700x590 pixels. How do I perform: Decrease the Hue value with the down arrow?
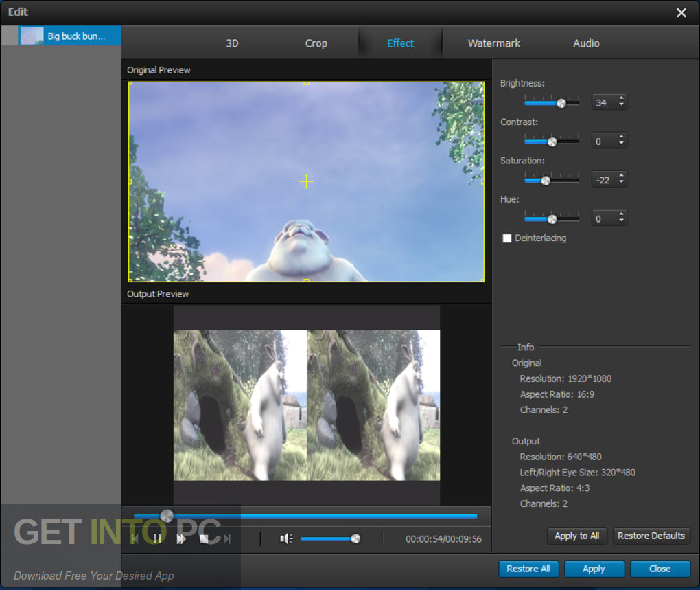(621, 222)
